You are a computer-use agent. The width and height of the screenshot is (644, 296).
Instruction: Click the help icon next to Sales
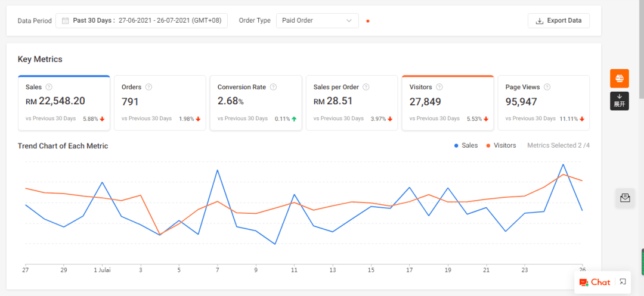(49, 87)
